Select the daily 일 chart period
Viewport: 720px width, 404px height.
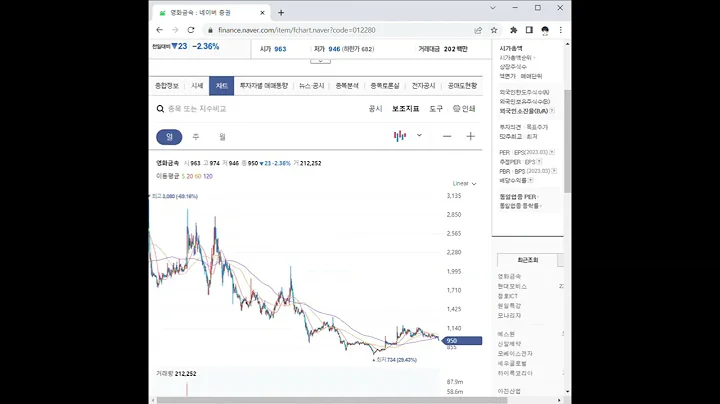click(169, 137)
